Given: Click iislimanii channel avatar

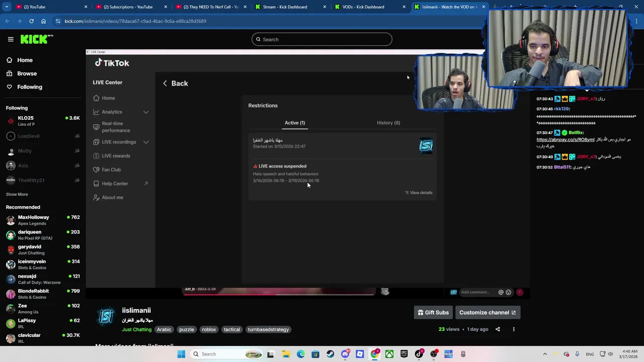Looking at the screenshot, I should pos(106,317).
